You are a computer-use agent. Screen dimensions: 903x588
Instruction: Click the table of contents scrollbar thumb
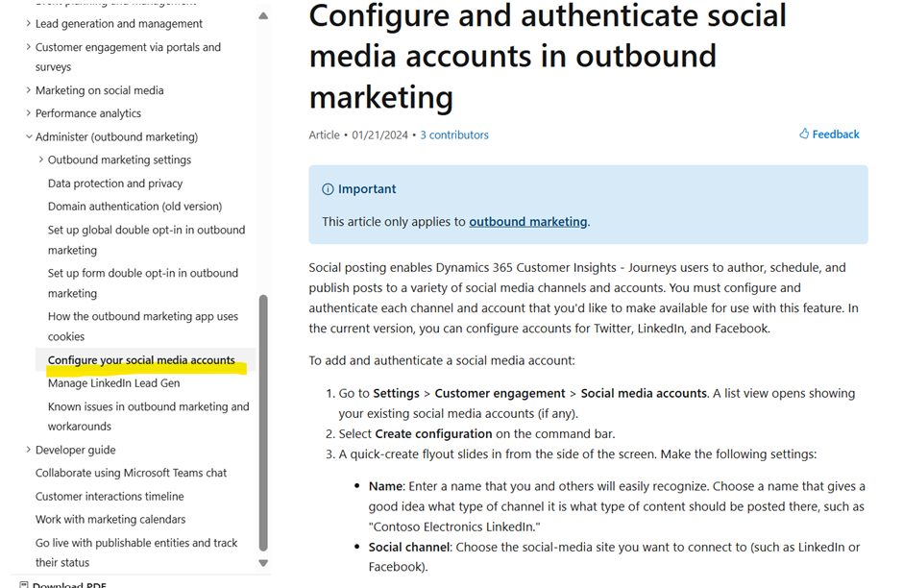pos(263,424)
